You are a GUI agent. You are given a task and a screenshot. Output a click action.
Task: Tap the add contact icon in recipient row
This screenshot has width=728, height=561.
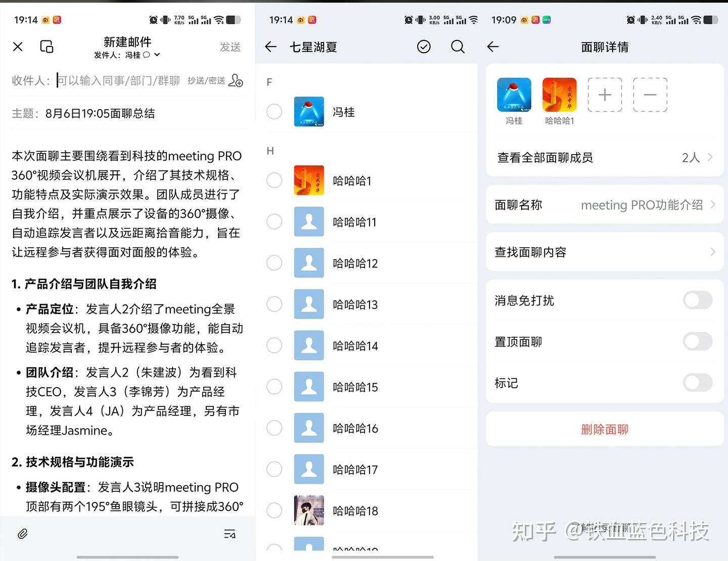pos(236,80)
